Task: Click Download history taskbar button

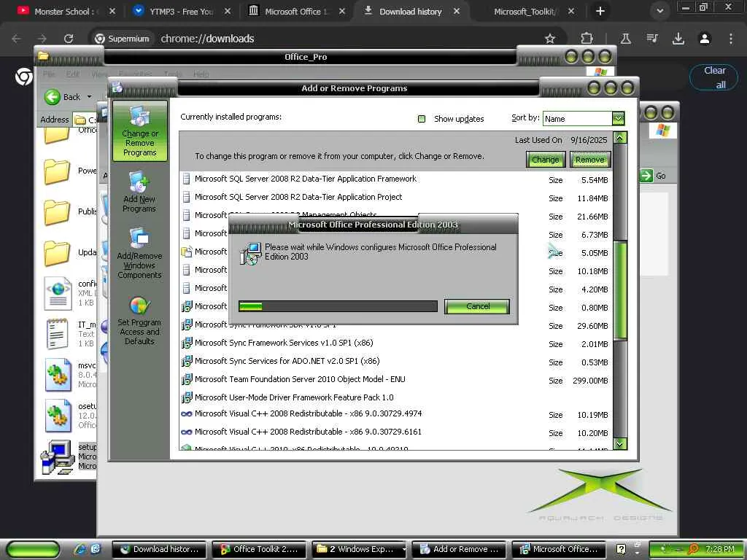Action: (159, 549)
